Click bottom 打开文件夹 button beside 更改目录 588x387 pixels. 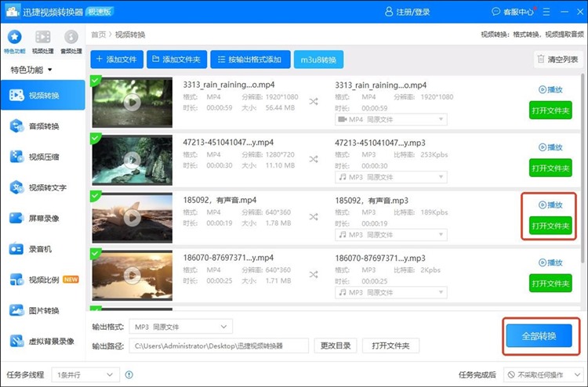[390, 345]
